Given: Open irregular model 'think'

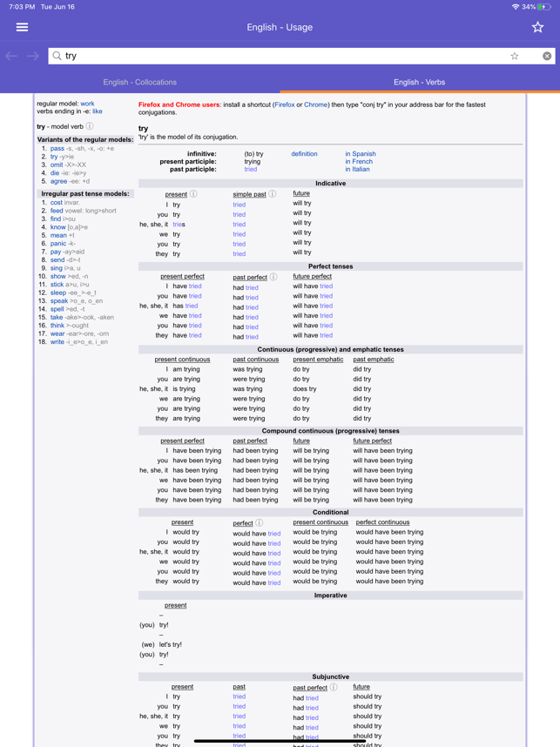Looking at the screenshot, I should tap(57, 326).
